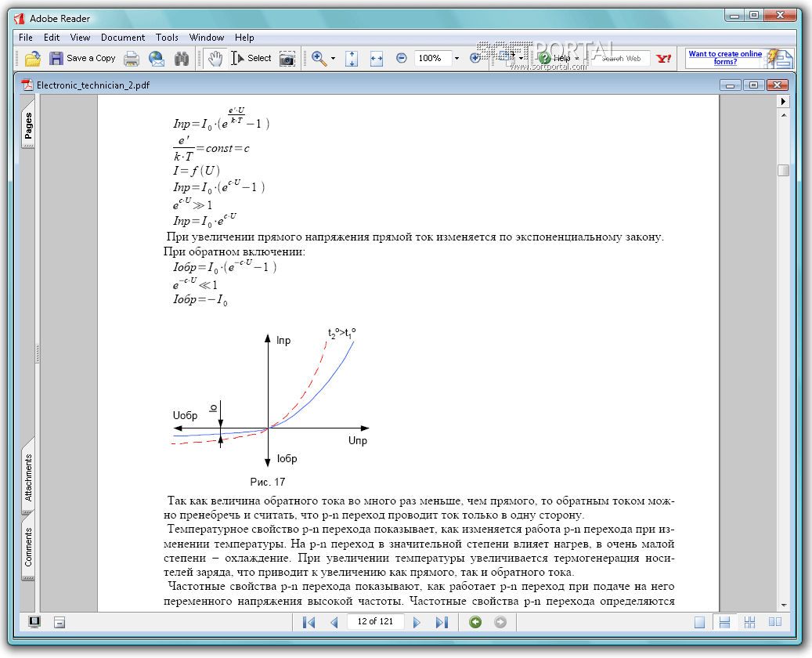Click the Fit Width icon
The height and width of the screenshot is (658, 812).
377,59
